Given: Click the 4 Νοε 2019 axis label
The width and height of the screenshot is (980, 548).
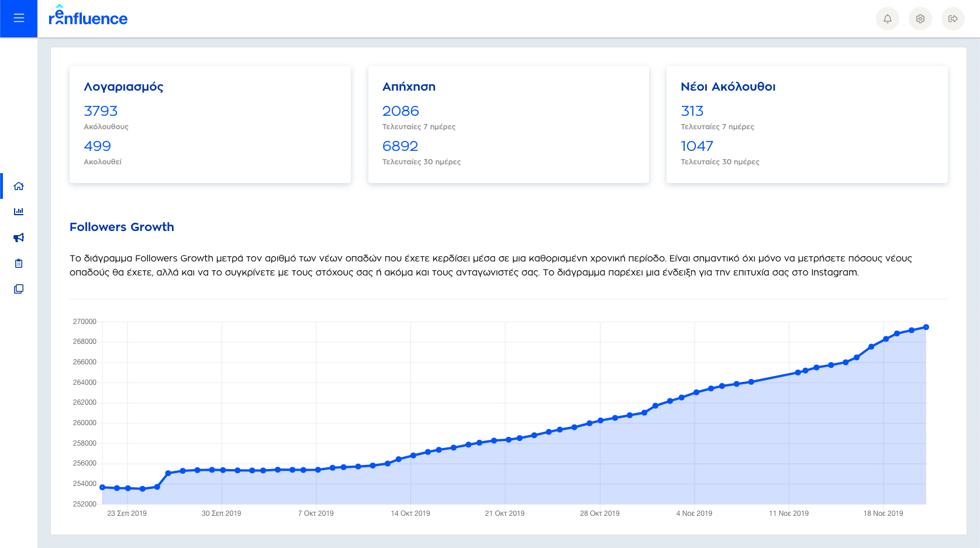Looking at the screenshot, I should pyautogui.click(x=694, y=513).
